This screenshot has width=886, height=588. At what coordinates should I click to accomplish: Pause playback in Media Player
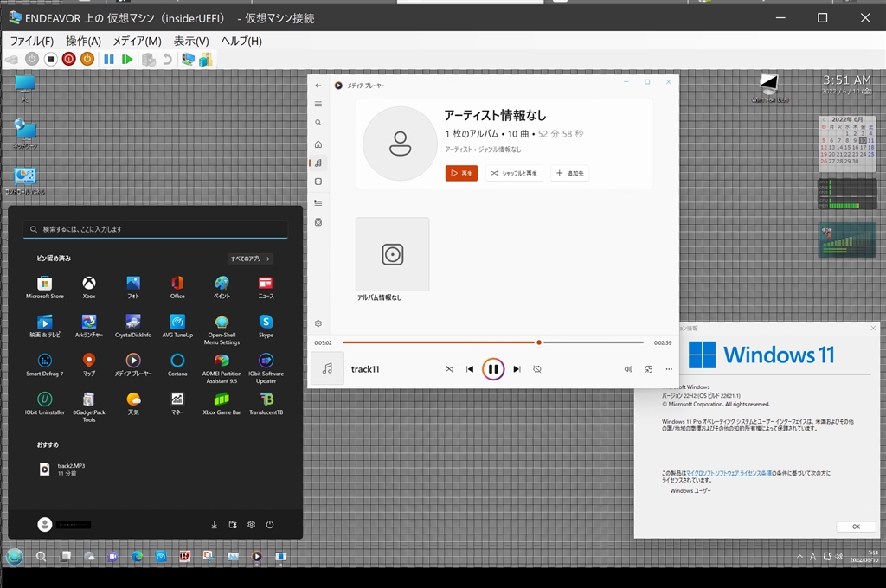[x=492, y=369]
